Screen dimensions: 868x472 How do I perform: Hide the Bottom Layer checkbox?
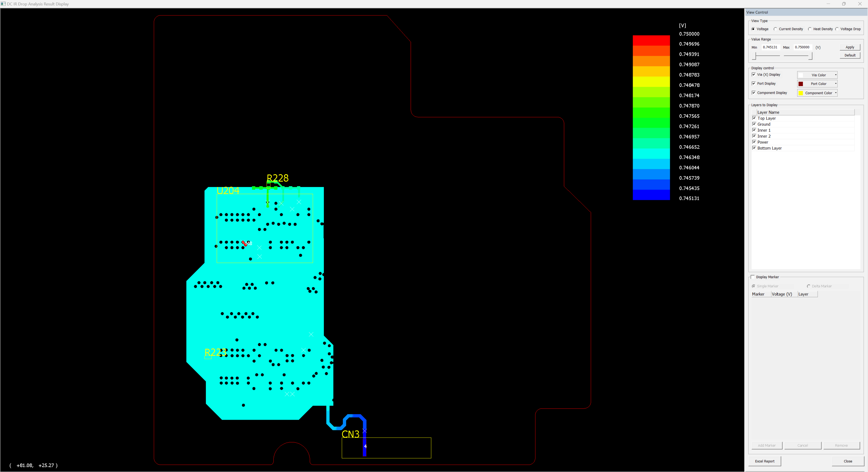(x=754, y=148)
